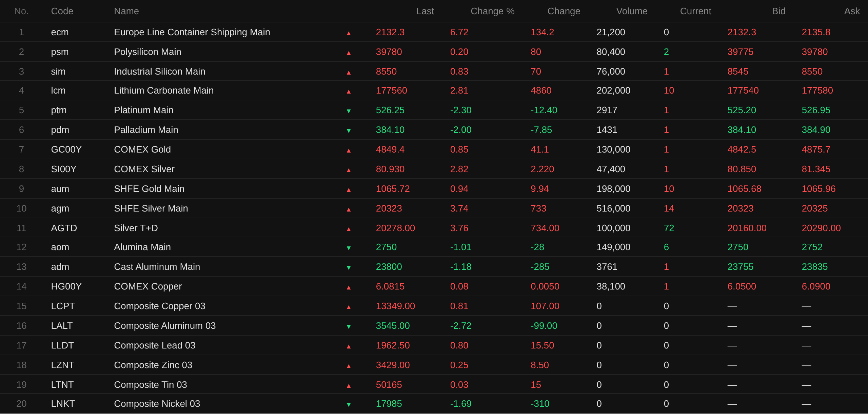This screenshot has height=419, width=868.
Task: Click the Bid column header
Action: pyautogui.click(x=778, y=11)
